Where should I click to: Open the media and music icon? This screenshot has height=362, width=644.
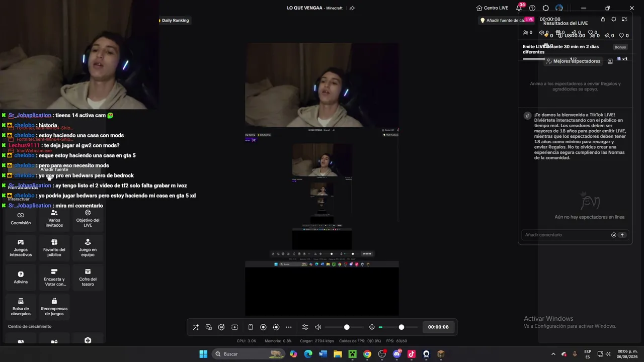click(209, 327)
